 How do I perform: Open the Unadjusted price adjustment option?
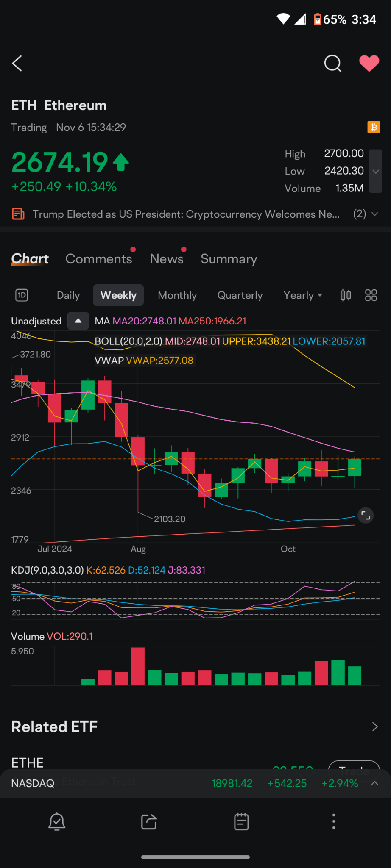(36, 321)
